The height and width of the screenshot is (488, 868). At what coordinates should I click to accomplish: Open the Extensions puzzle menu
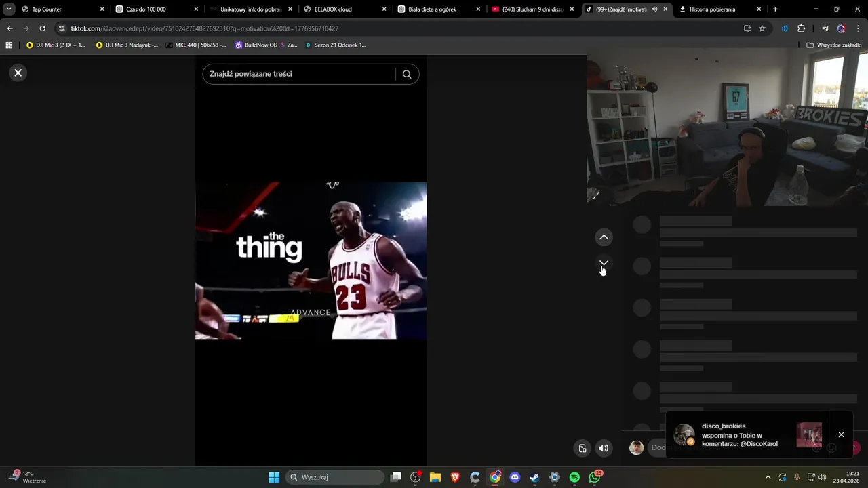point(802,28)
